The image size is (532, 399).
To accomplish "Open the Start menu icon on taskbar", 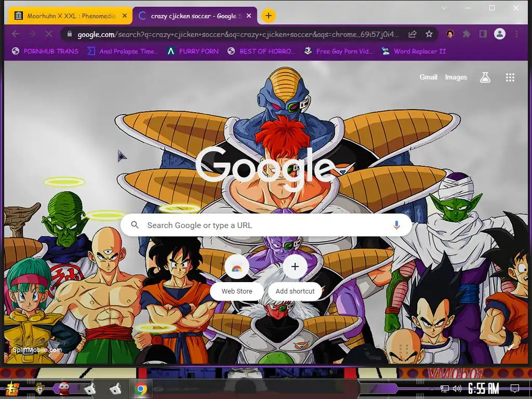I will 12,389.
